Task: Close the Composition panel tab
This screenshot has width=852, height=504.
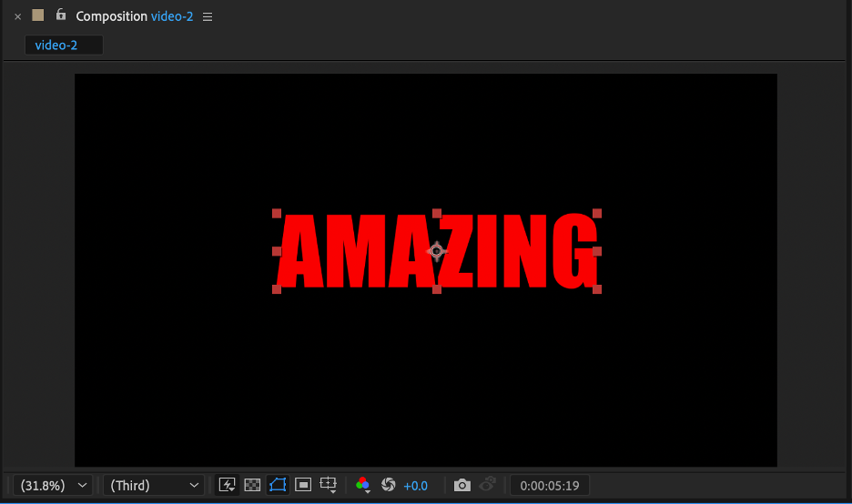Action: point(17,16)
